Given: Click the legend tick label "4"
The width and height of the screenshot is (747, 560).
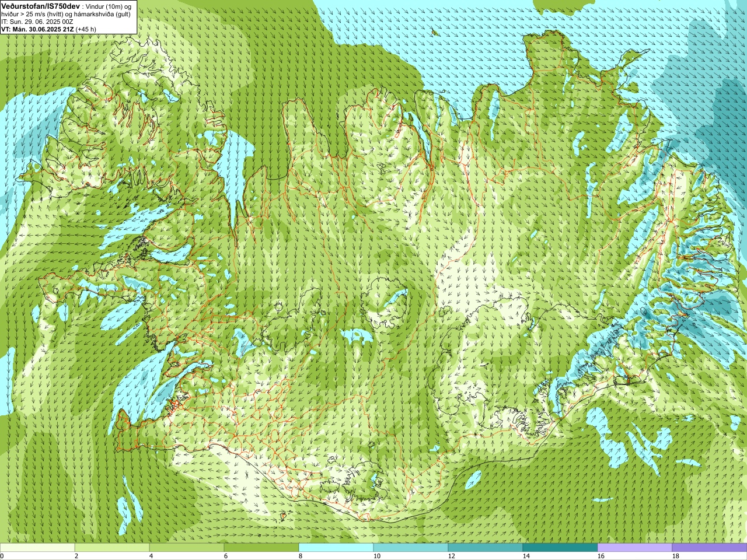Looking at the screenshot, I should coord(151,556).
